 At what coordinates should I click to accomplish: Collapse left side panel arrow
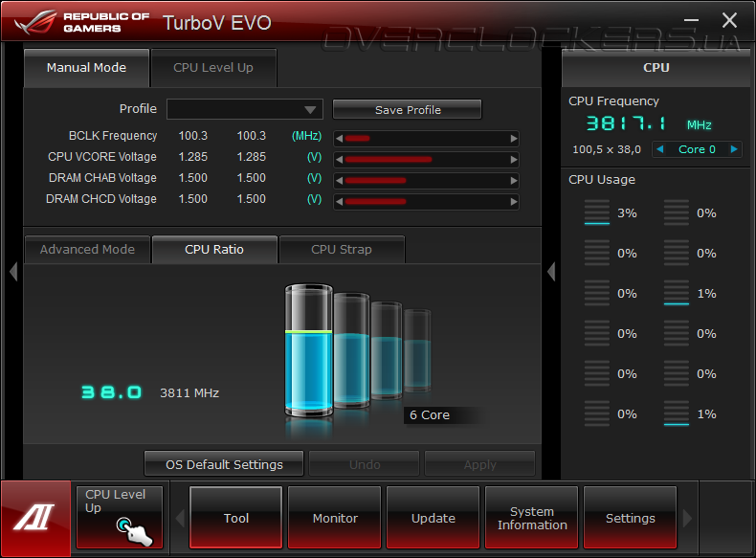pos(13,272)
